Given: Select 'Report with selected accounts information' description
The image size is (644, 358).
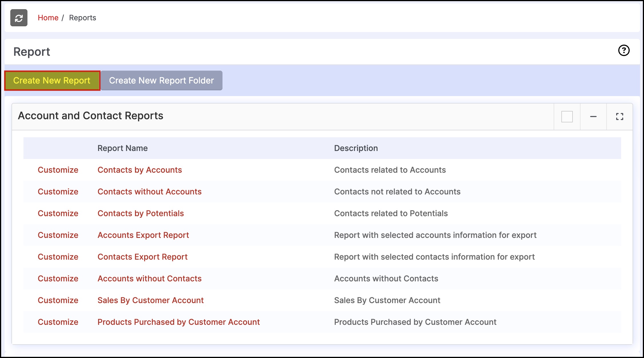Looking at the screenshot, I should 435,235.
